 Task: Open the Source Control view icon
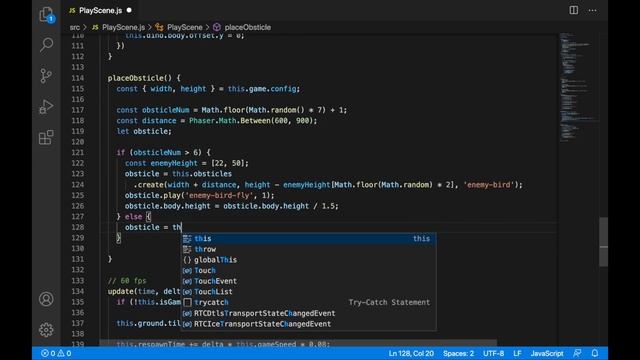coord(46,76)
